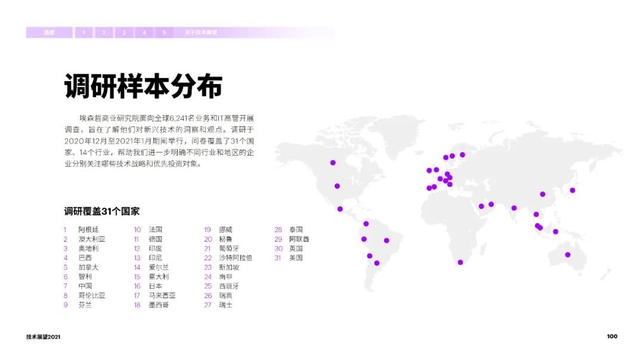Click the purple map dot on Mexico

pos(340,209)
